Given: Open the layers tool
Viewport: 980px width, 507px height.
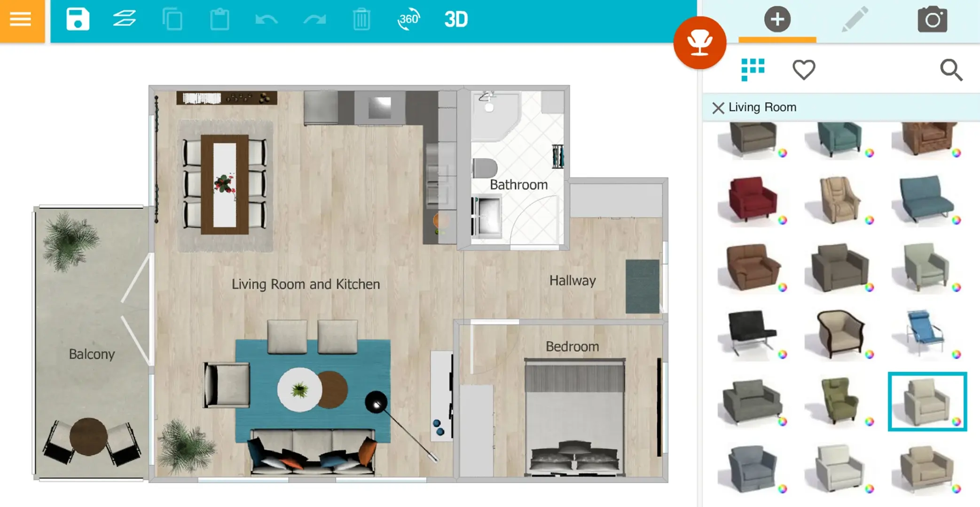Looking at the screenshot, I should [125, 19].
